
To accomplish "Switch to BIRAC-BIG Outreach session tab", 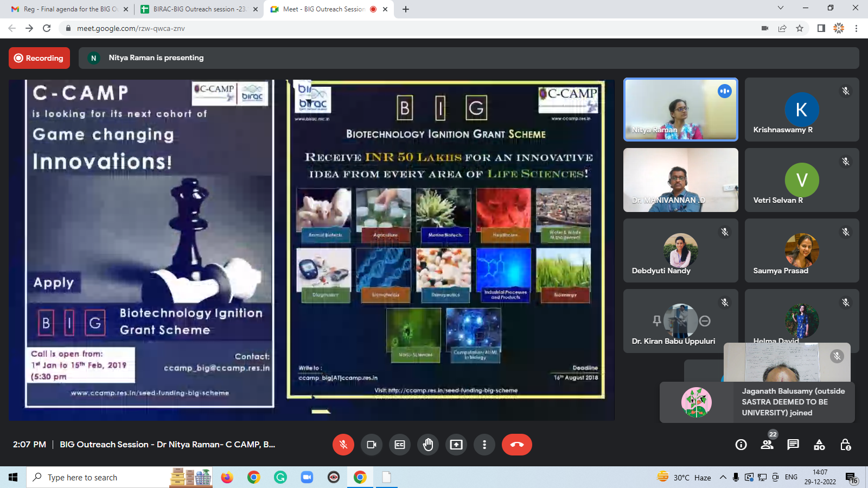I will tap(199, 9).
